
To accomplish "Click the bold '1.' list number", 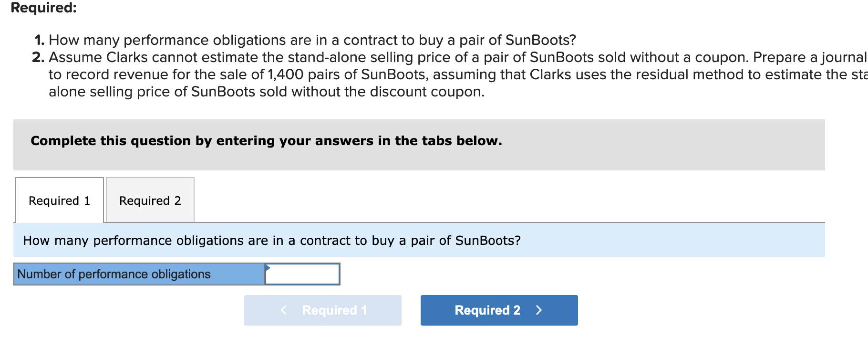I will [x=39, y=40].
